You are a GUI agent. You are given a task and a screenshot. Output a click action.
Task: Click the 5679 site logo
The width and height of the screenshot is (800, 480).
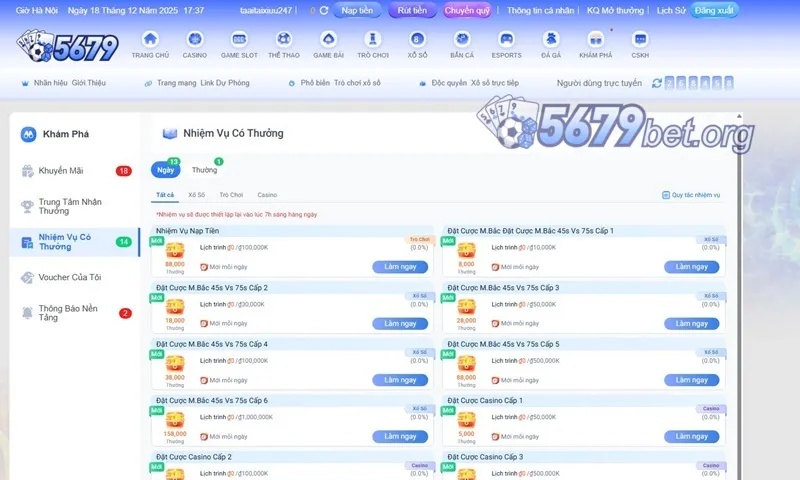tap(67, 46)
